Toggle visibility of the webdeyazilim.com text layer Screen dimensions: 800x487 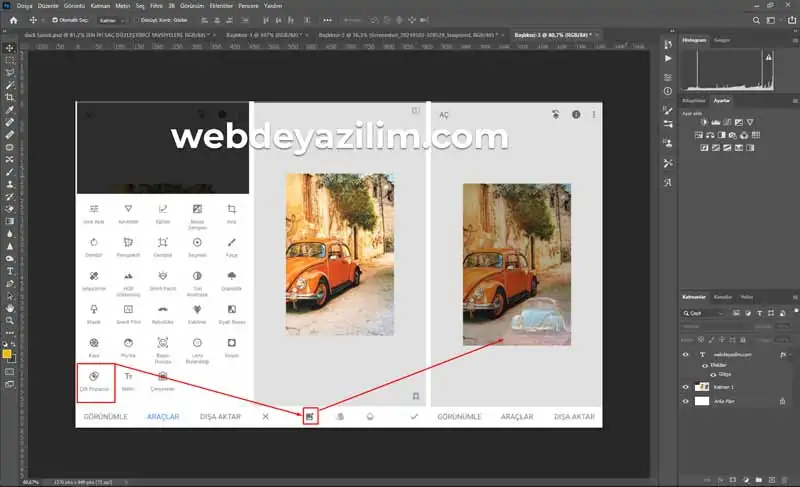click(x=685, y=354)
